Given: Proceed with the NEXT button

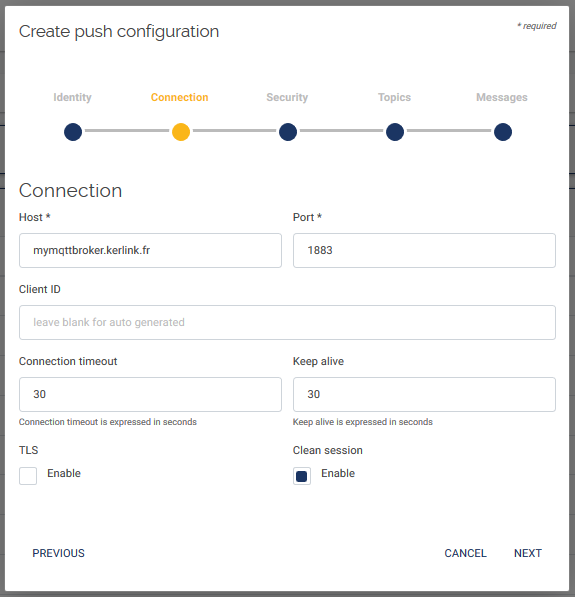Looking at the screenshot, I should click(x=528, y=553).
